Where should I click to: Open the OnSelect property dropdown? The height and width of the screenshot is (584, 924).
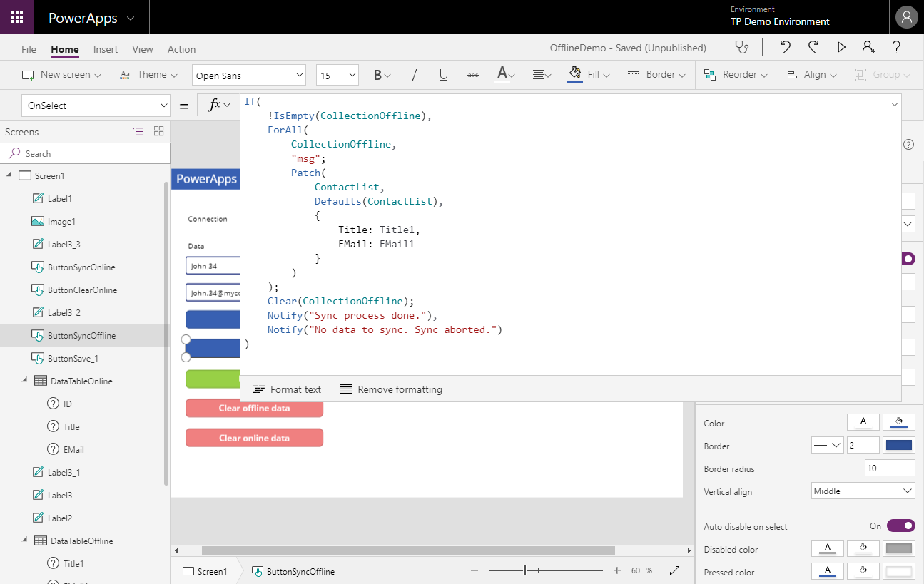(x=96, y=106)
